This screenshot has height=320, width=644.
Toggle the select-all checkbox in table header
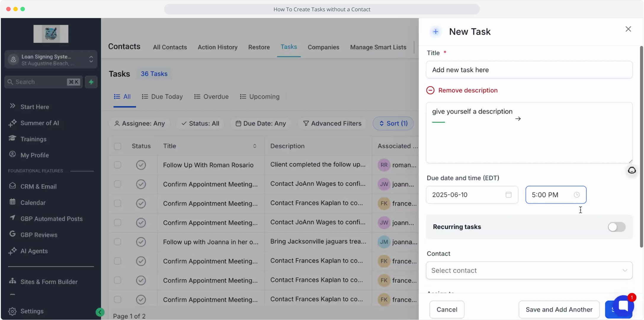point(118,146)
